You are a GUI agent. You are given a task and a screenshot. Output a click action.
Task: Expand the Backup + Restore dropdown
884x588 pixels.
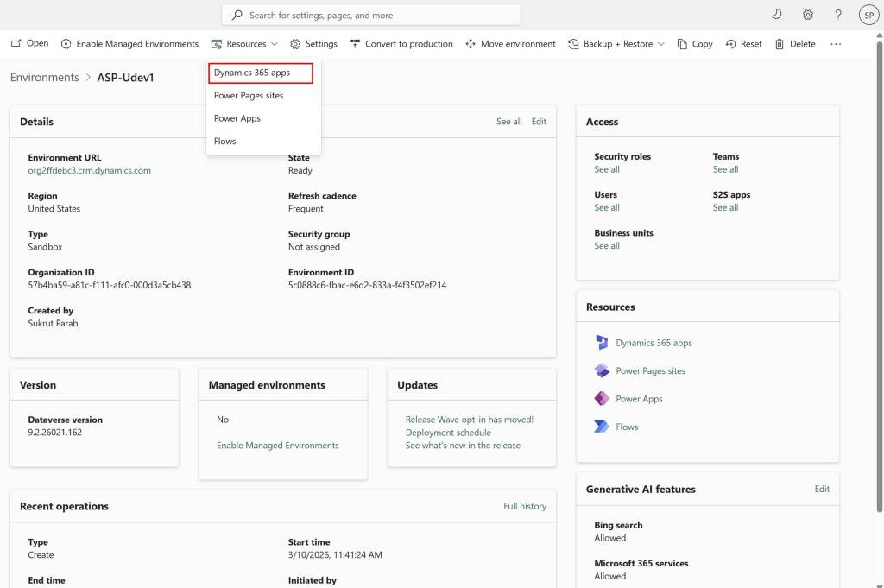(616, 44)
